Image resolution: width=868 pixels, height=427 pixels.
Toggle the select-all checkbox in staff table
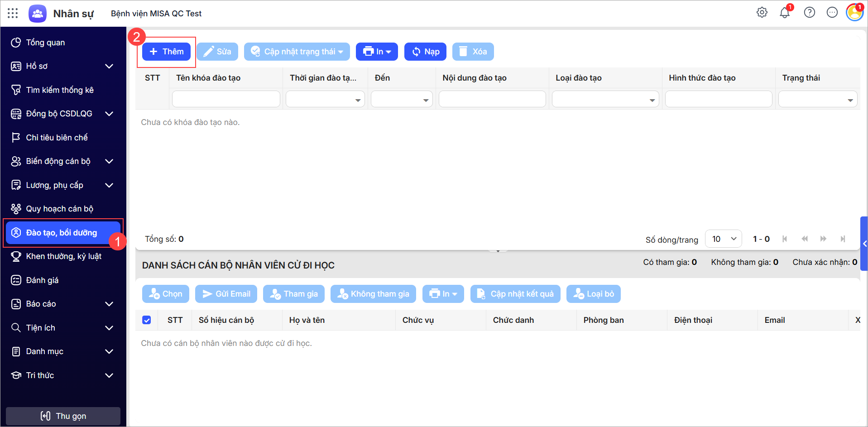coord(147,320)
